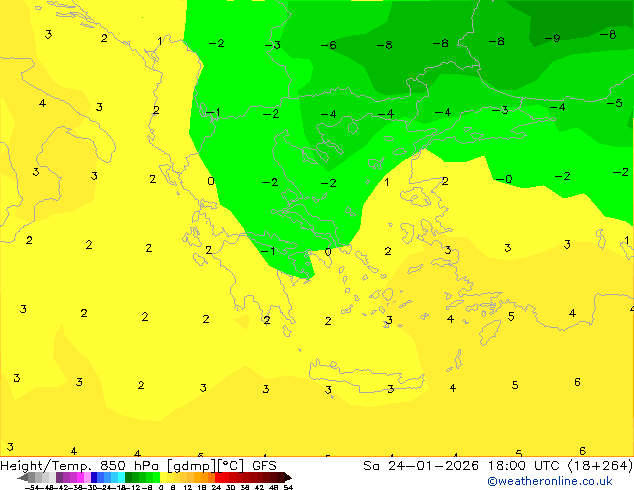Screen dimensions: 634x490
Task: Click the '850 hPa' level label
Action: click(x=129, y=466)
